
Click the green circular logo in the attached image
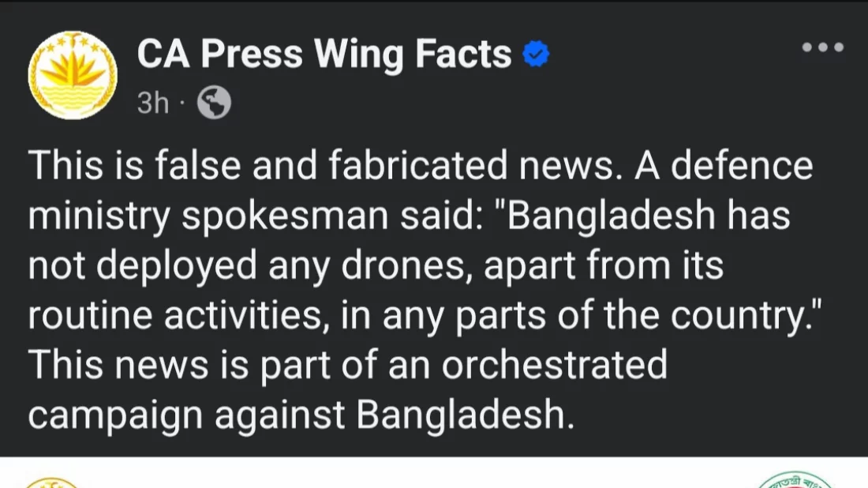(x=795, y=480)
